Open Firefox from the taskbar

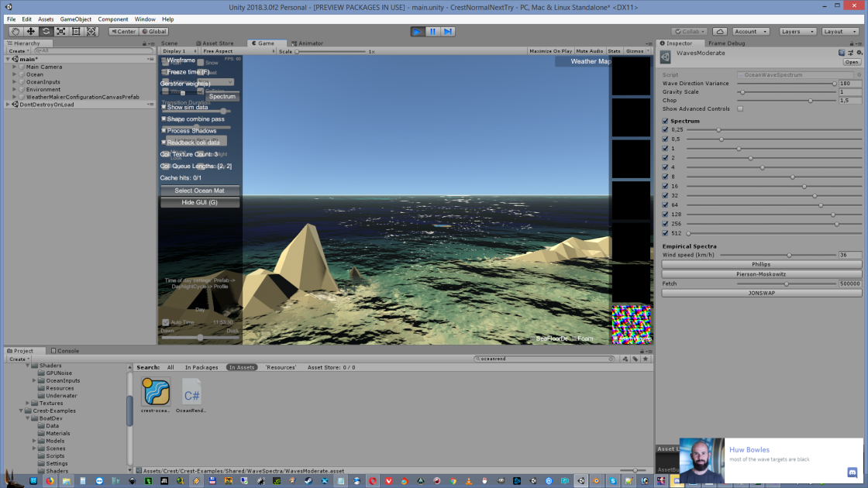(50, 481)
